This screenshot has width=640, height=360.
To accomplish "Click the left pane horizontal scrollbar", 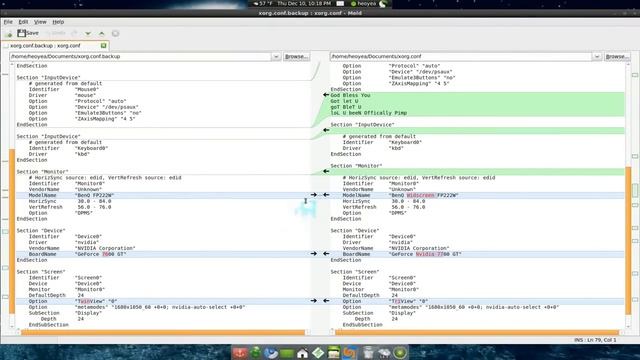I will coord(163,332).
